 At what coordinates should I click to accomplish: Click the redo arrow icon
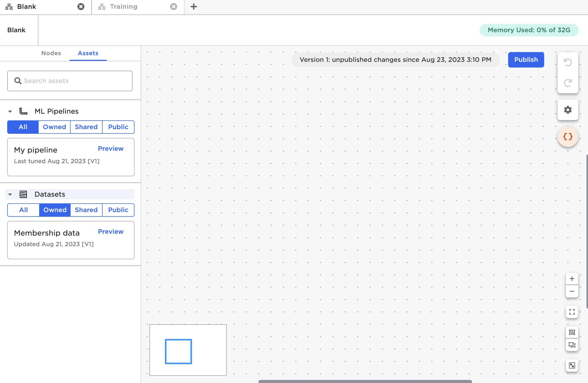[x=568, y=83]
